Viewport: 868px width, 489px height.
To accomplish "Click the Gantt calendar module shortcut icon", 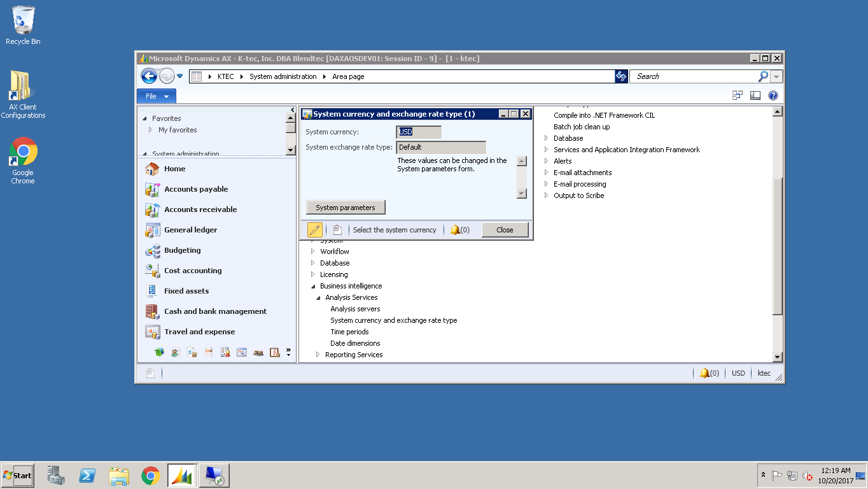I will [242, 352].
